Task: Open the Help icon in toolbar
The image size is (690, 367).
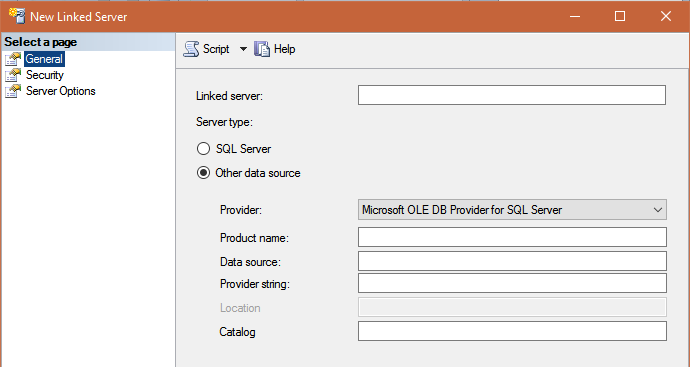Action: (x=262, y=49)
